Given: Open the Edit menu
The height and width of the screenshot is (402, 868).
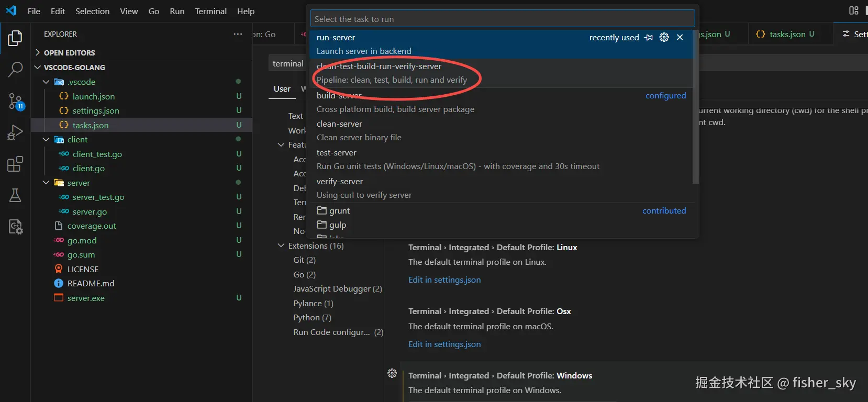Looking at the screenshot, I should pos(58,11).
